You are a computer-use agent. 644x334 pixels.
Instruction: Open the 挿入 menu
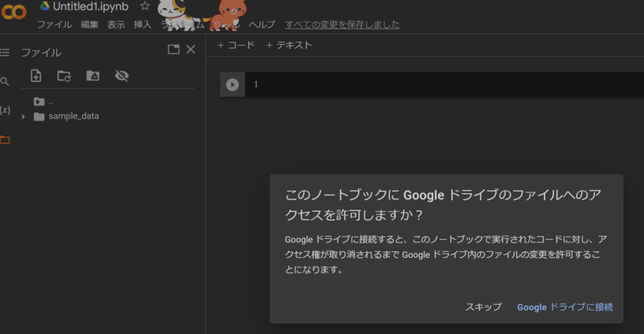click(143, 25)
